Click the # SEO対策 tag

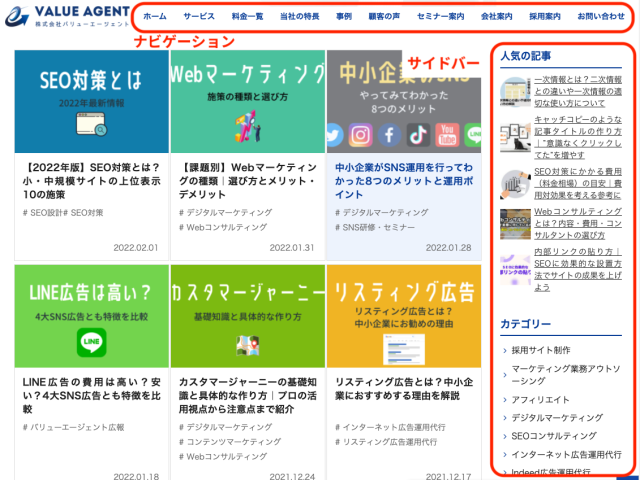tap(83, 213)
